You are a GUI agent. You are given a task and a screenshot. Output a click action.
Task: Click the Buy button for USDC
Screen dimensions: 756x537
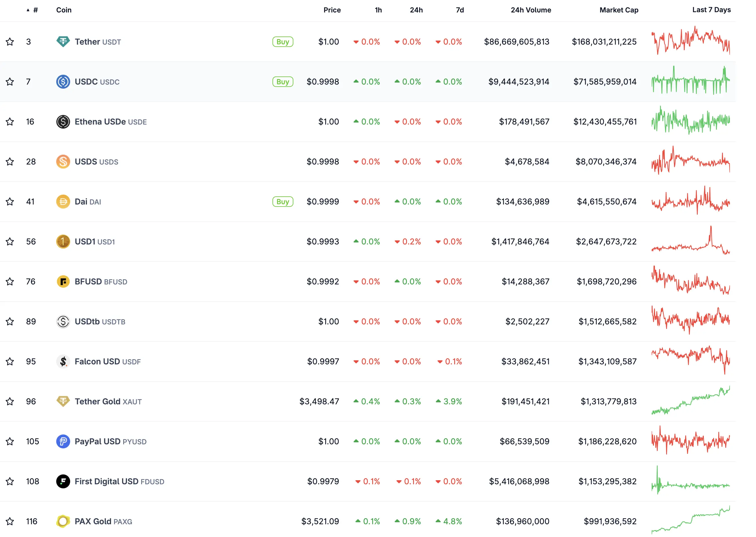coord(282,81)
